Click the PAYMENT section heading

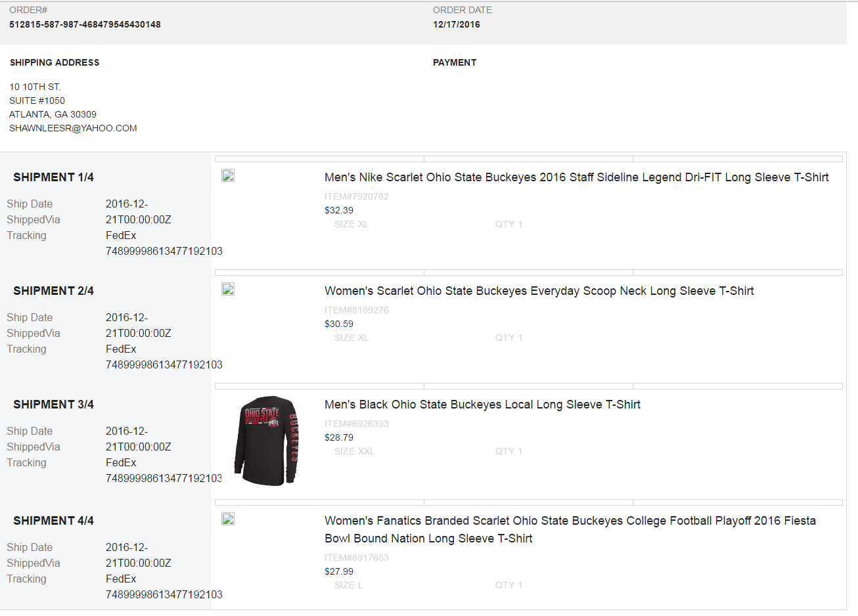455,62
